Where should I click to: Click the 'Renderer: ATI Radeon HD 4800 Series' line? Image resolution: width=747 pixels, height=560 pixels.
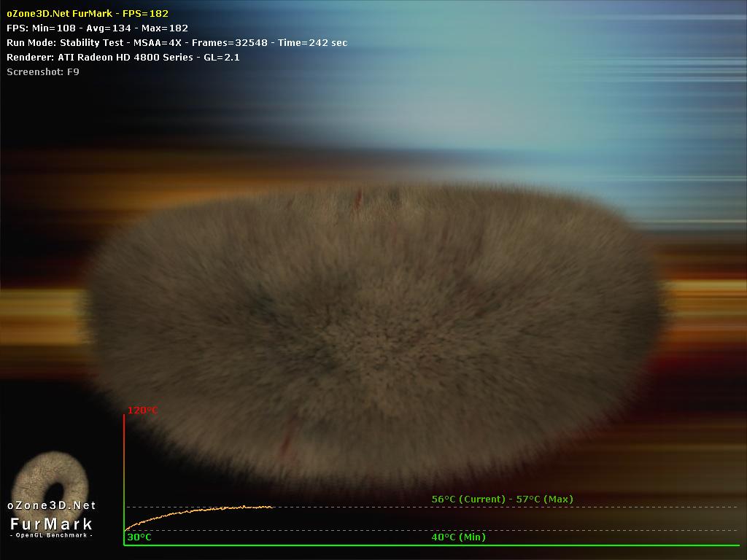coord(123,57)
